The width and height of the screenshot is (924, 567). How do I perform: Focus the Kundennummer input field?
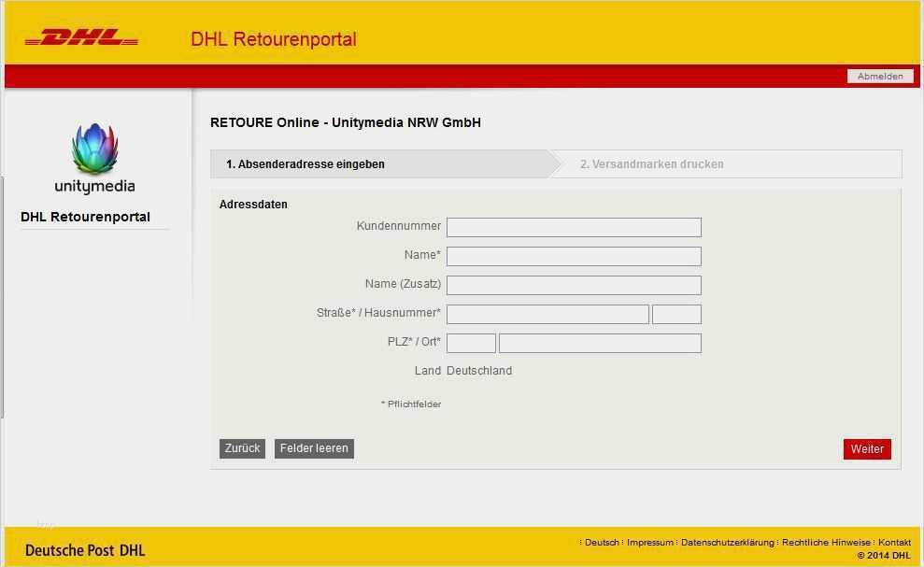[574, 227]
